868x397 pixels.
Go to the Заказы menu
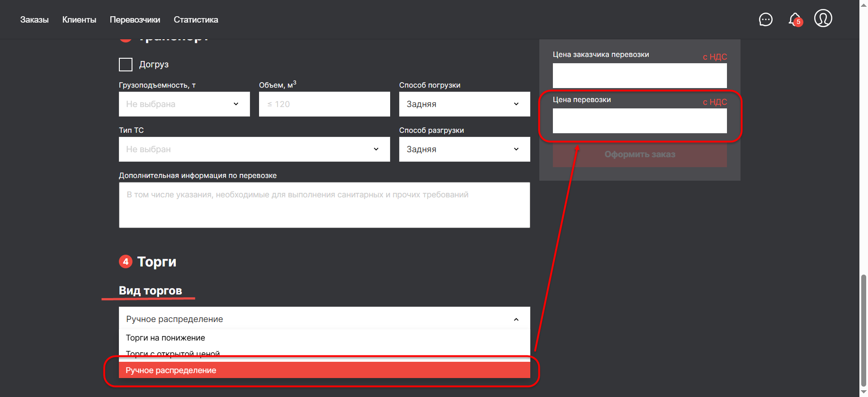pyautogui.click(x=34, y=20)
